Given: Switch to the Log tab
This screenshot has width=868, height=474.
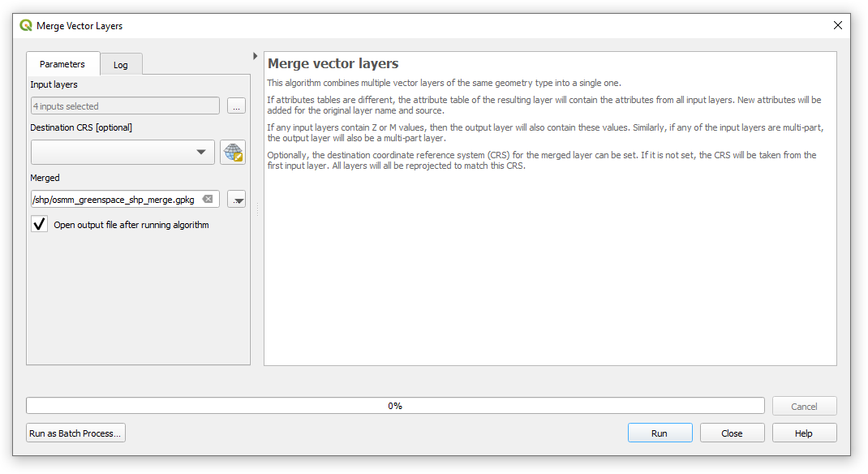Looking at the screenshot, I should coord(121,63).
